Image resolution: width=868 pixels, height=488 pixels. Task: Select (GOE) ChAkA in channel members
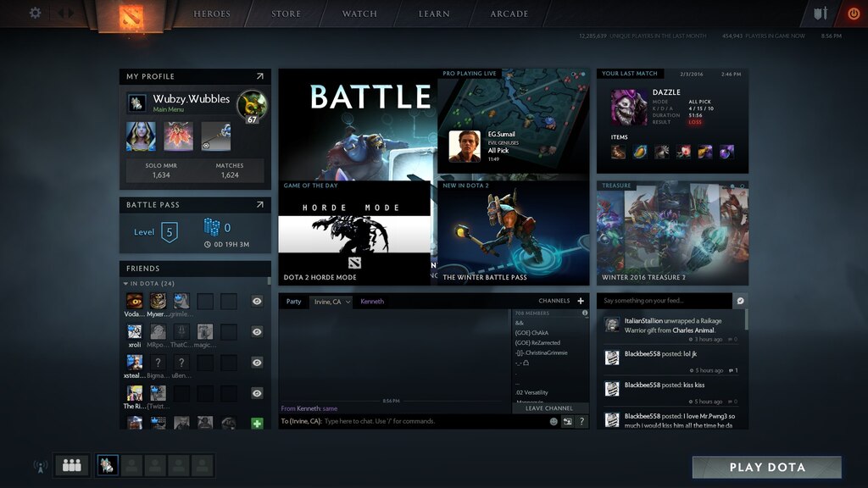click(531, 333)
